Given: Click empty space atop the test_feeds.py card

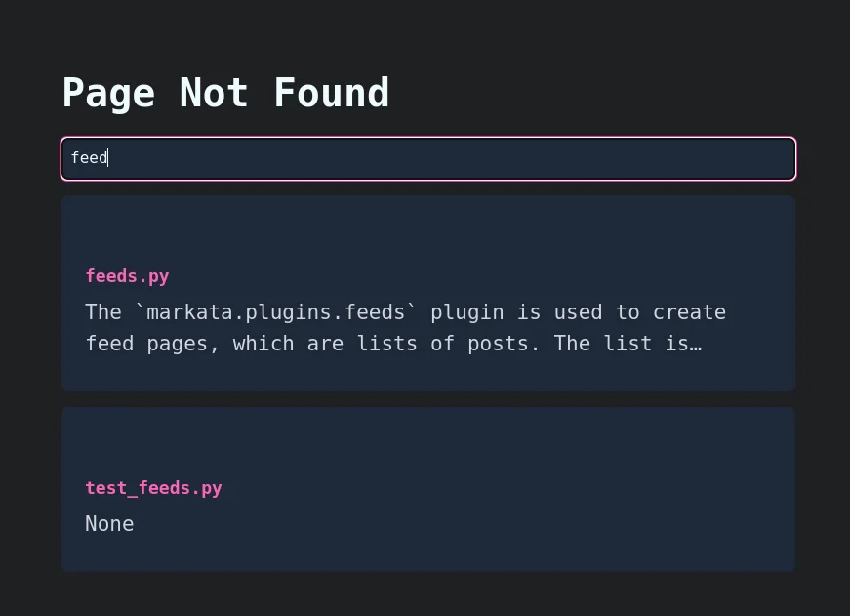Looking at the screenshot, I should point(427,437).
